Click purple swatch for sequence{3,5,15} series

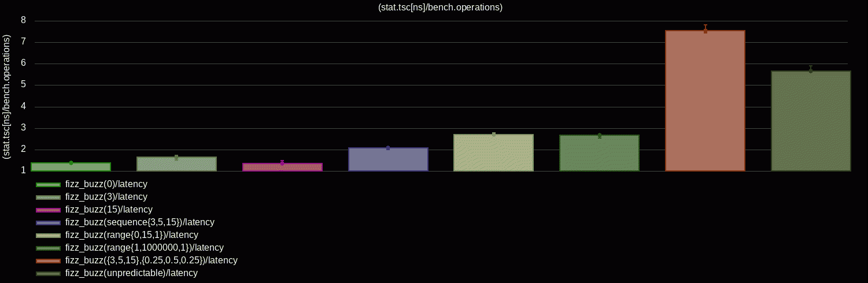click(x=48, y=223)
